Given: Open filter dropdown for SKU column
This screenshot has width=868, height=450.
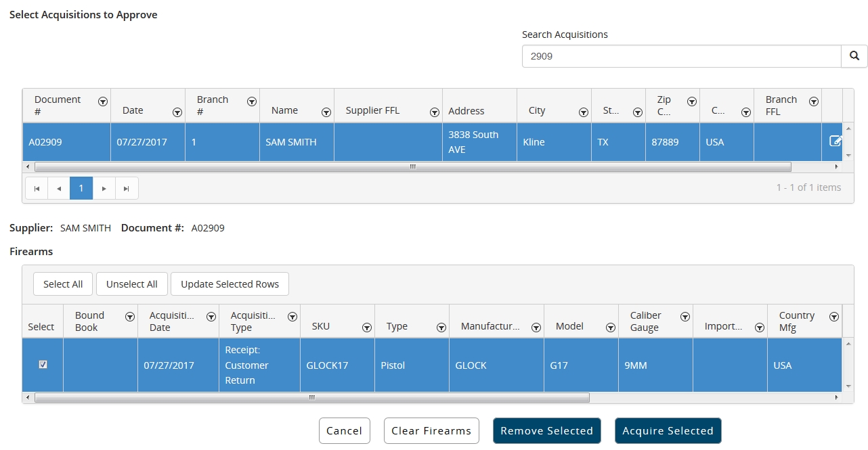Looking at the screenshot, I should pyautogui.click(x=366, y=328).
